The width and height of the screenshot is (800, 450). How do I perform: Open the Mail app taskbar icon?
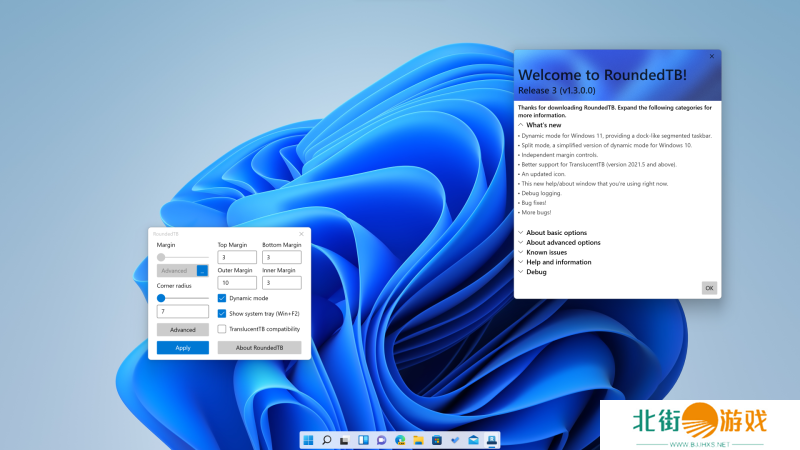click(x=473, y=440)
